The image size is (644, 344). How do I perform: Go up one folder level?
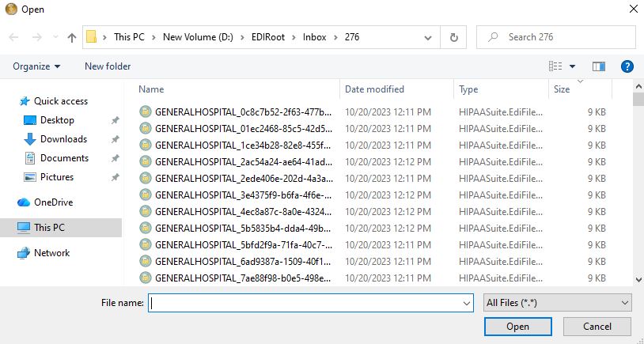(x=72, y=38)
